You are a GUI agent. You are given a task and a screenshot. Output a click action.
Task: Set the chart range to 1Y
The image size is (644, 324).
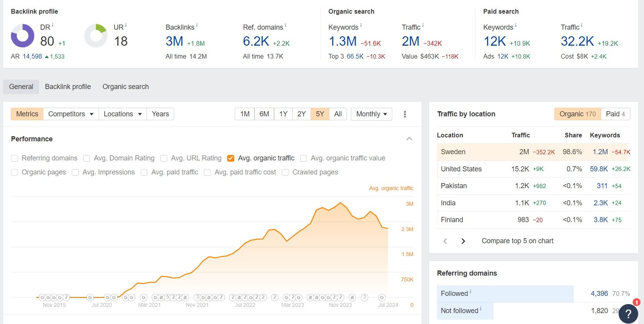[x=283, y=114]
